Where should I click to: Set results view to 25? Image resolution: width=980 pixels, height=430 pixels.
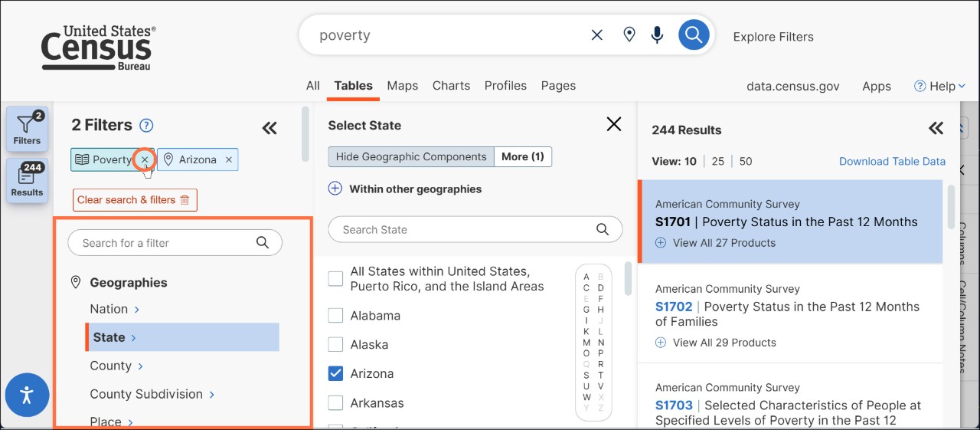717,161
